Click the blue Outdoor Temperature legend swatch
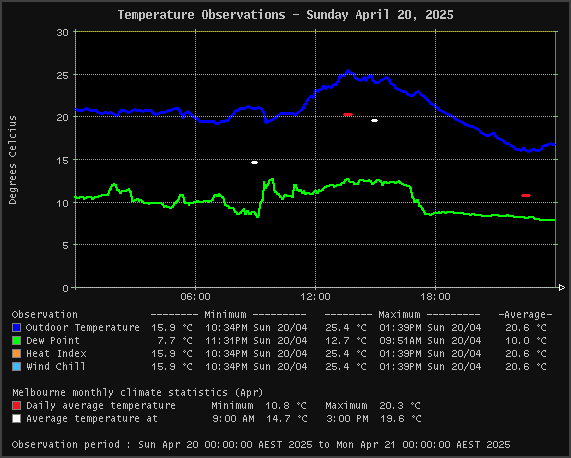 (x=16, y=327)
